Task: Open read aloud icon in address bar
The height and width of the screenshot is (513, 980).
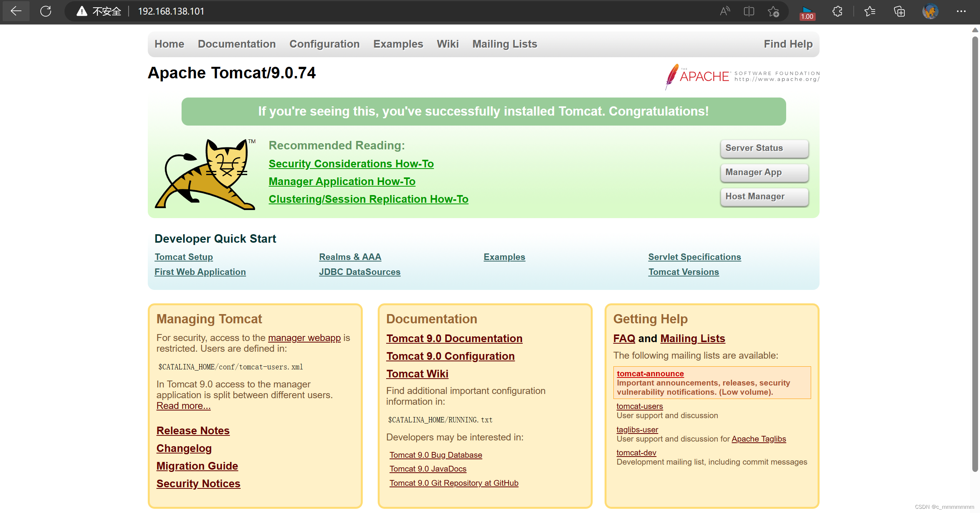Action: [724, 11]
